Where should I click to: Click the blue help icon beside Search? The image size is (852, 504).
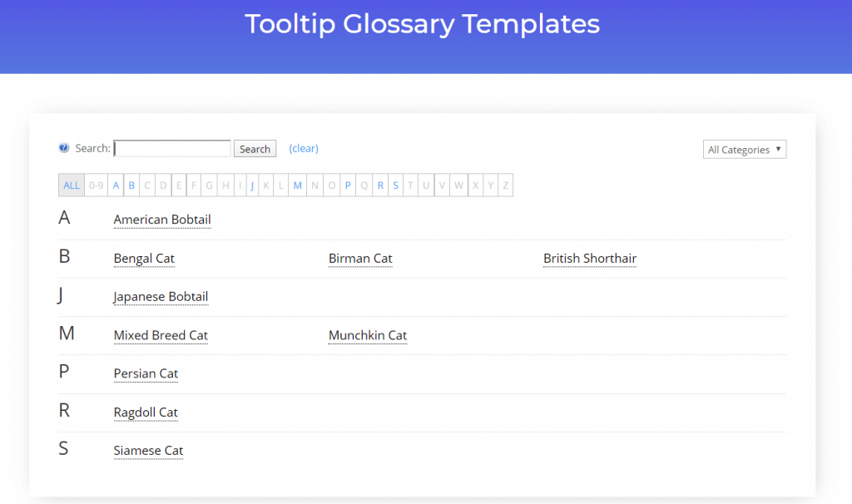click(63, 147)
